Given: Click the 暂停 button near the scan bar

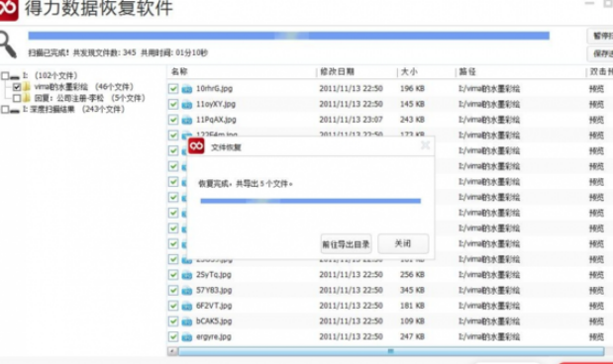Looking at the screenshot, I should (601, 36).
